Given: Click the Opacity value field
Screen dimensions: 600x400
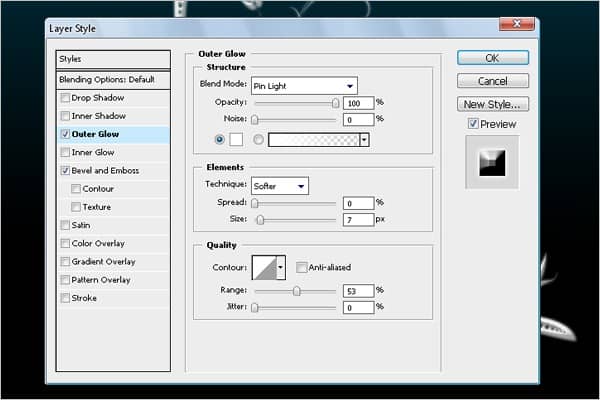Looking at the screenshot, I should [358, 103].
